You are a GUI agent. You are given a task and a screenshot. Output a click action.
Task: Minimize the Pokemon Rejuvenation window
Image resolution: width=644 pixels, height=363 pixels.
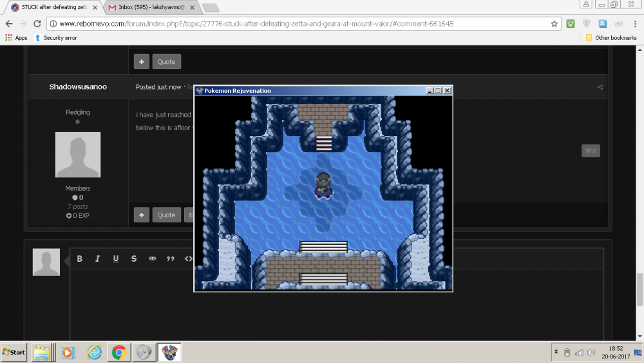coord(430,91)
